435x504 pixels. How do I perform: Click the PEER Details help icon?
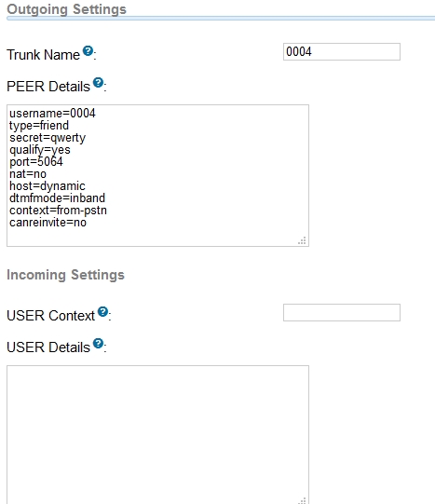click(x=98, y=83)
